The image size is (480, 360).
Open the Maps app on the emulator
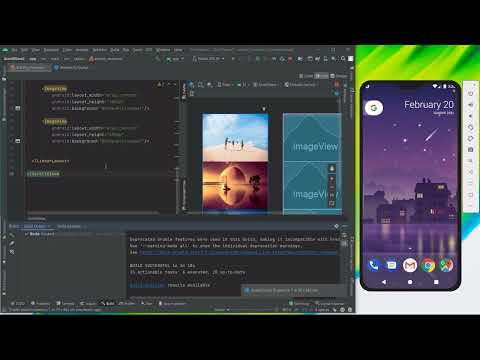tap(447, 265)
